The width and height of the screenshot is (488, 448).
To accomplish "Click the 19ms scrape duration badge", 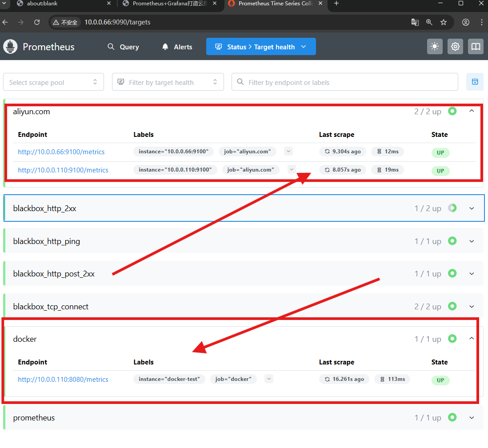I will click(x=388, y=170).
